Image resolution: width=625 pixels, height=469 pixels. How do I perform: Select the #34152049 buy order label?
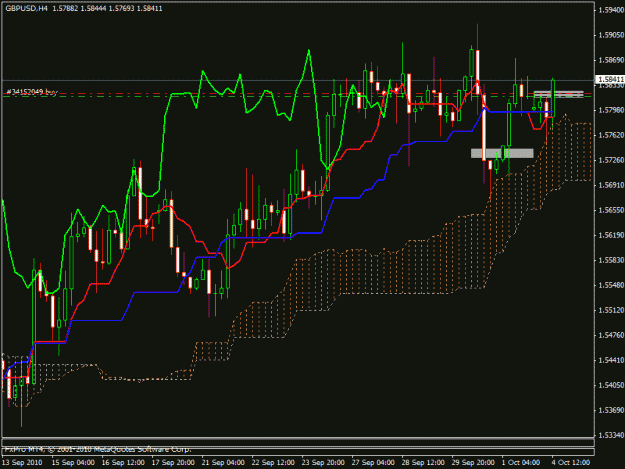[32, 92]
